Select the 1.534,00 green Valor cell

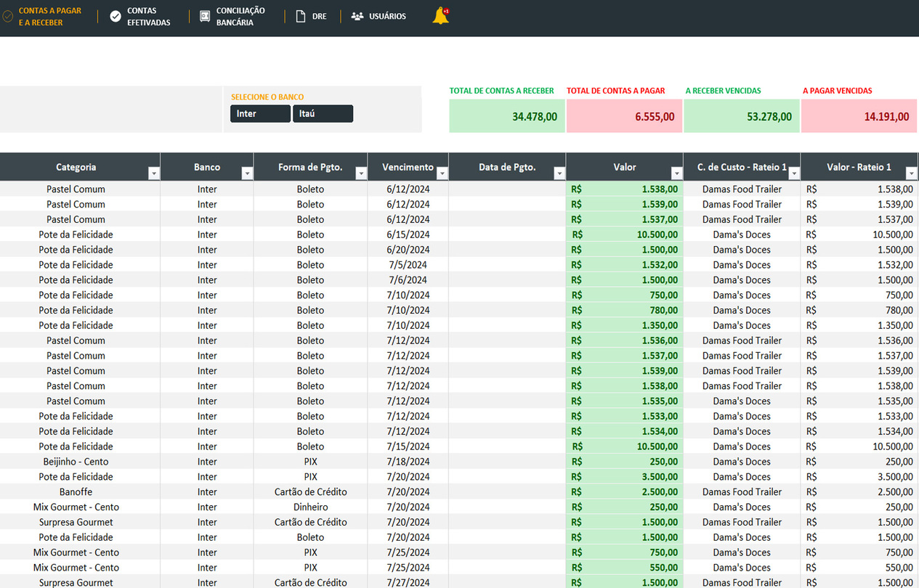point(624,431)
